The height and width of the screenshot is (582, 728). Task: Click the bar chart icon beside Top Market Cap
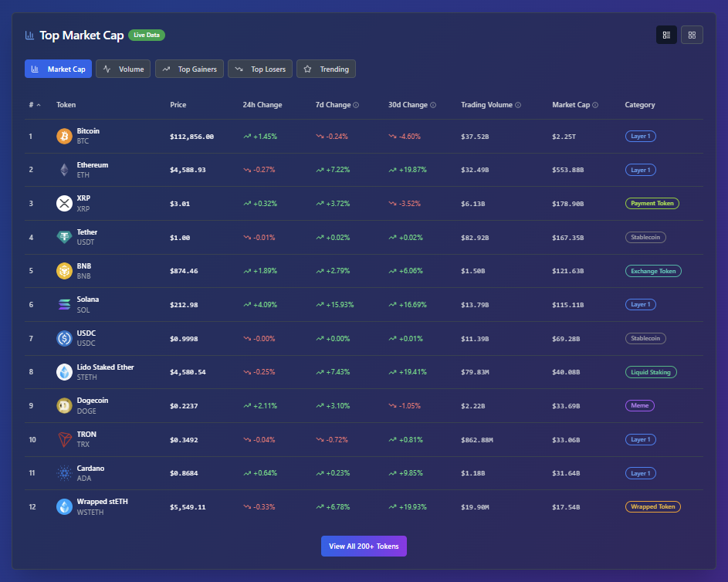tap(29, 36)
